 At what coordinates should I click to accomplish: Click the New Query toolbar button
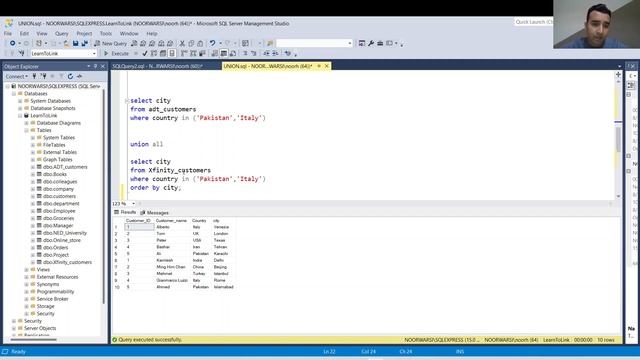[x=110, y=43]
